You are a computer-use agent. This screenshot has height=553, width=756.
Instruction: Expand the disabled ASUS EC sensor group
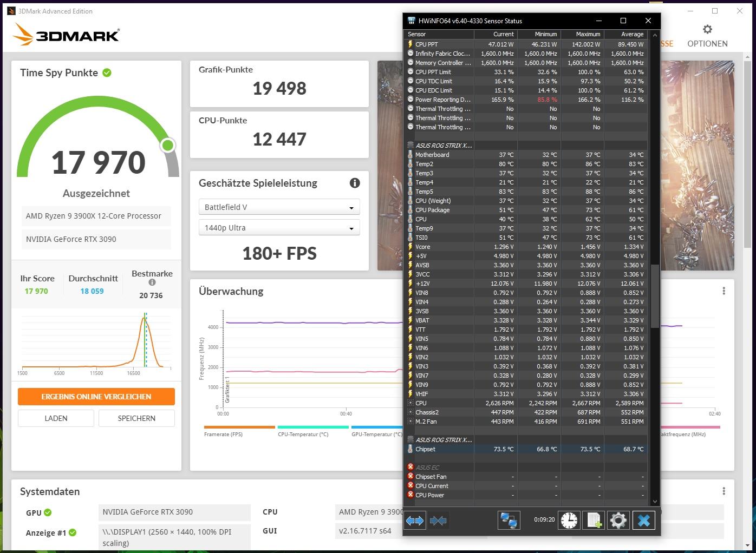(410, 467)
